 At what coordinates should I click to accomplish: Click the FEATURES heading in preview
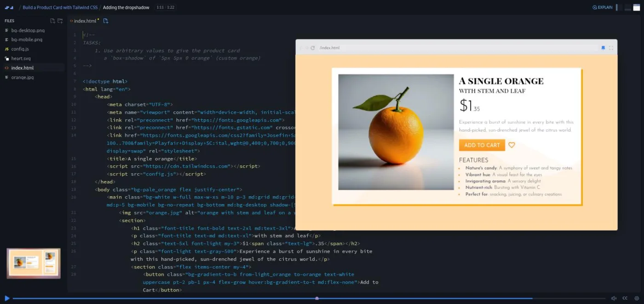click(474, 160)
